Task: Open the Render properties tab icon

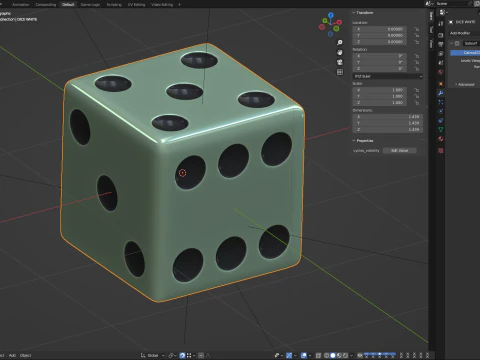Action: coord(441,35)
